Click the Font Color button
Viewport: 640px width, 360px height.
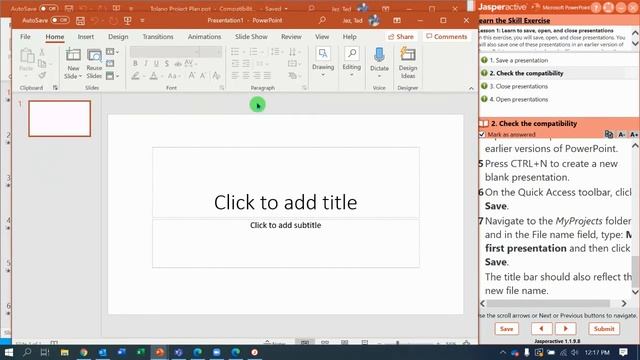click(153, 76)
